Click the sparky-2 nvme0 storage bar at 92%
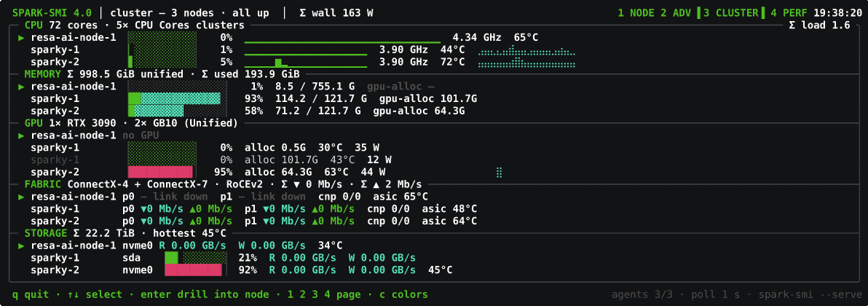Screen dimensions: 868x306 195,270
